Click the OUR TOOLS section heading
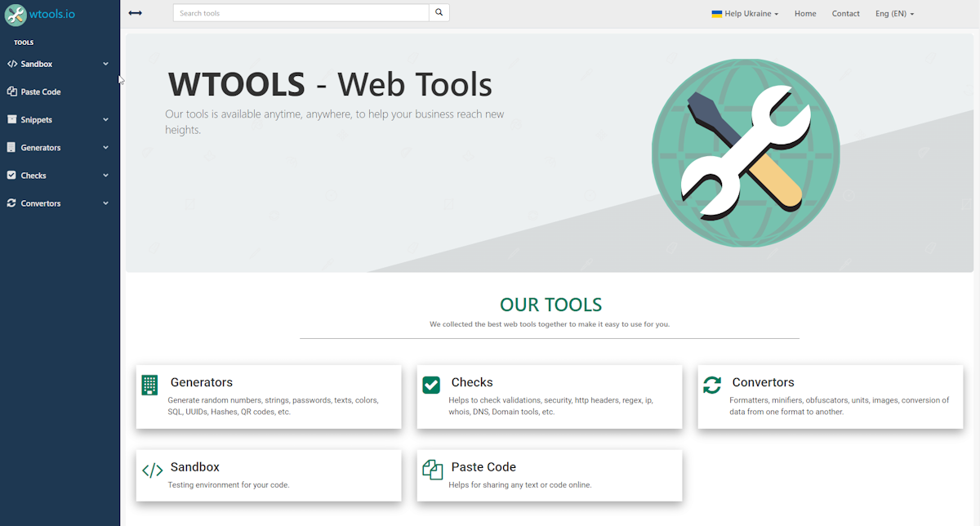This screenshot has width=980, height=526. pyautogui.click(x=550, y=305)
